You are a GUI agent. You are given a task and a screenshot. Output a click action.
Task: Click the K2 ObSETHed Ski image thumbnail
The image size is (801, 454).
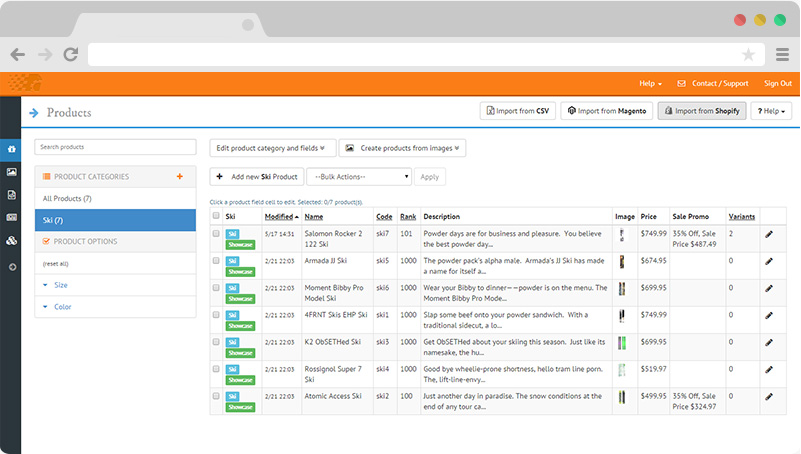click(x=622, y=343)
